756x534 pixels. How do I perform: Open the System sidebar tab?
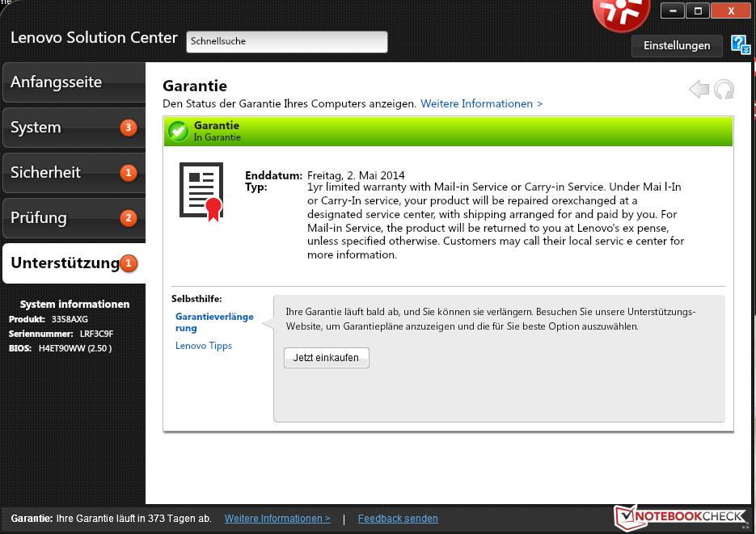coord(74,127)
